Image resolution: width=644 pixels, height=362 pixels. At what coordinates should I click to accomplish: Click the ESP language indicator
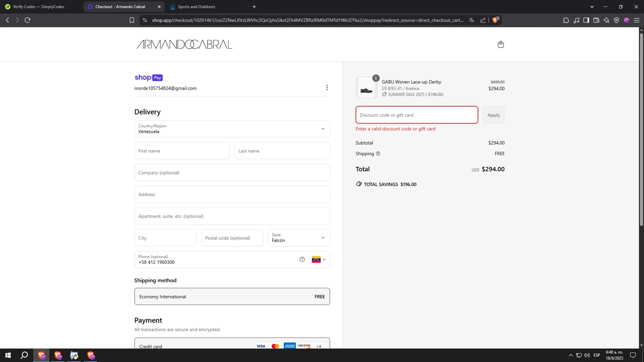point(597,355)
